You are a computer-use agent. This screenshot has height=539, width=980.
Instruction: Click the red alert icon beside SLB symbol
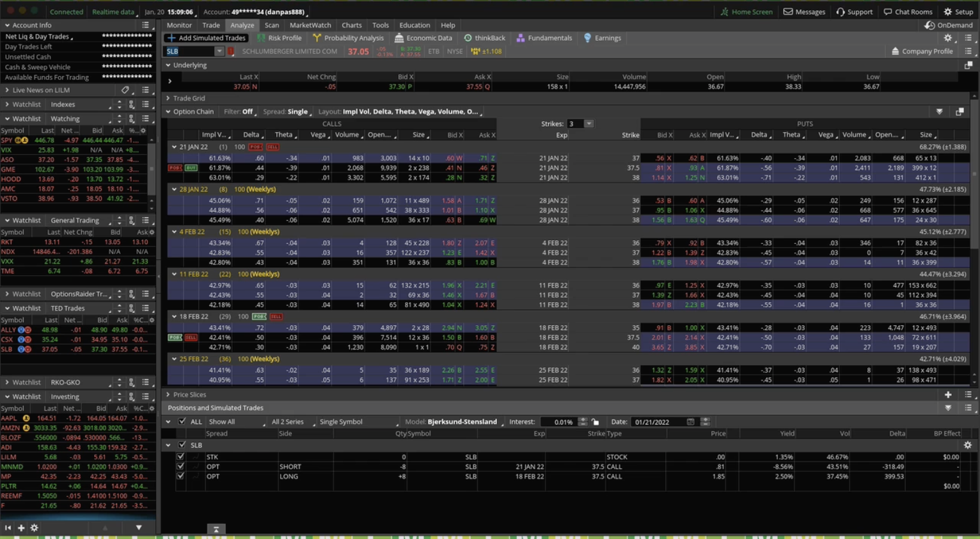point(231,51)
